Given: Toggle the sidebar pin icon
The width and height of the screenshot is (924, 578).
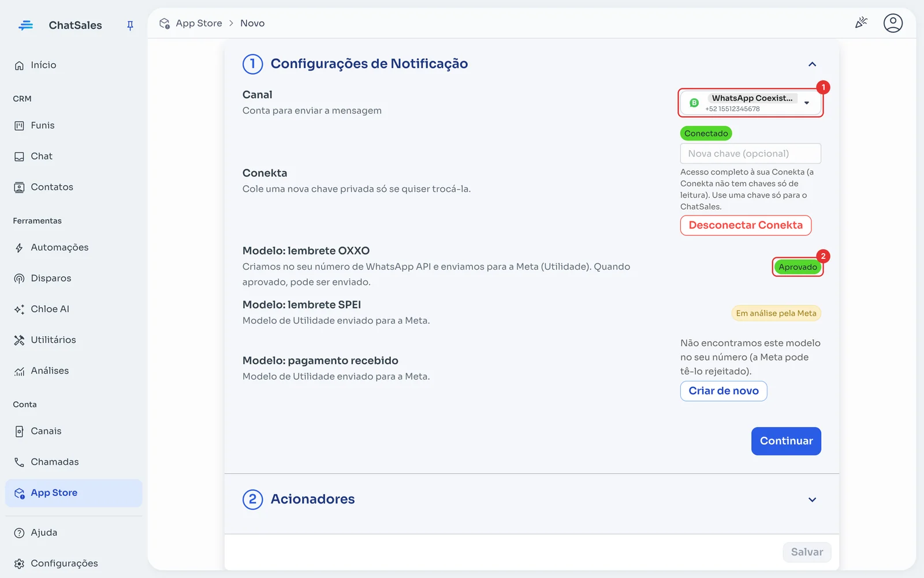Looking at the screenshot, I should coord(130,25).
